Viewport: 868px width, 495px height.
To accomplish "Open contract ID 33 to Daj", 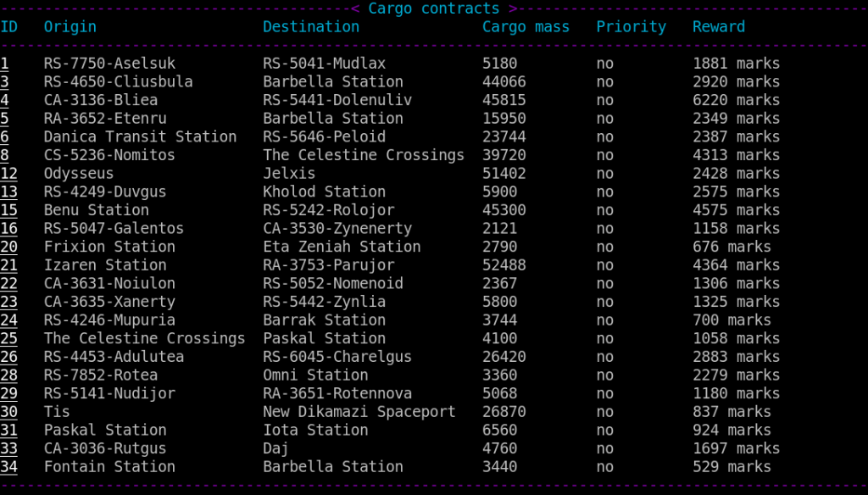I will coord(8,448).
